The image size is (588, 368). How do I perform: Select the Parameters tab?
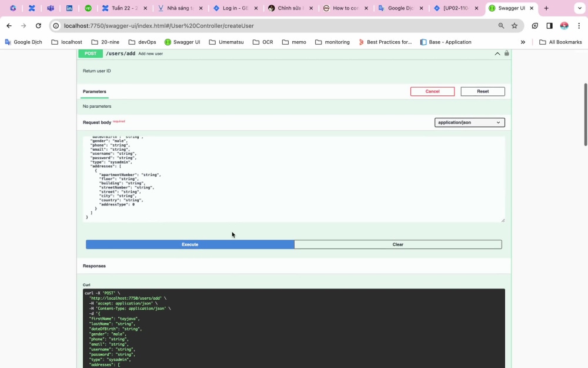[95, 92]
